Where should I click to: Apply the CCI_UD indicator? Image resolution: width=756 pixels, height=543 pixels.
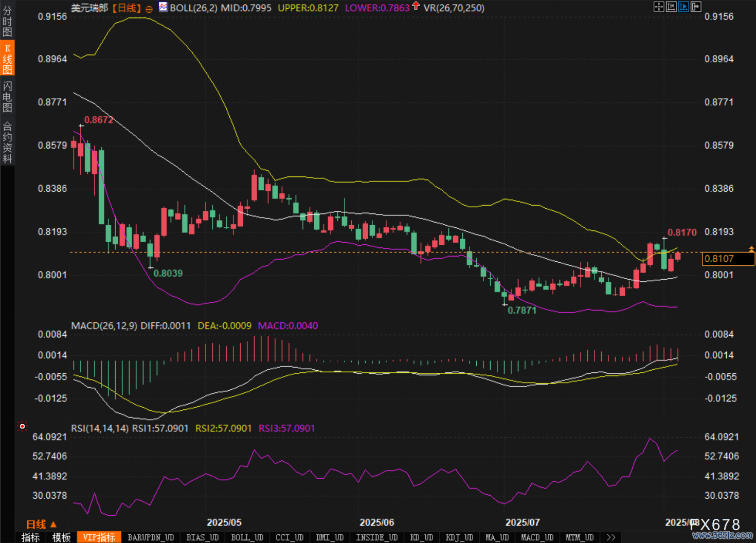coord(290,537)
